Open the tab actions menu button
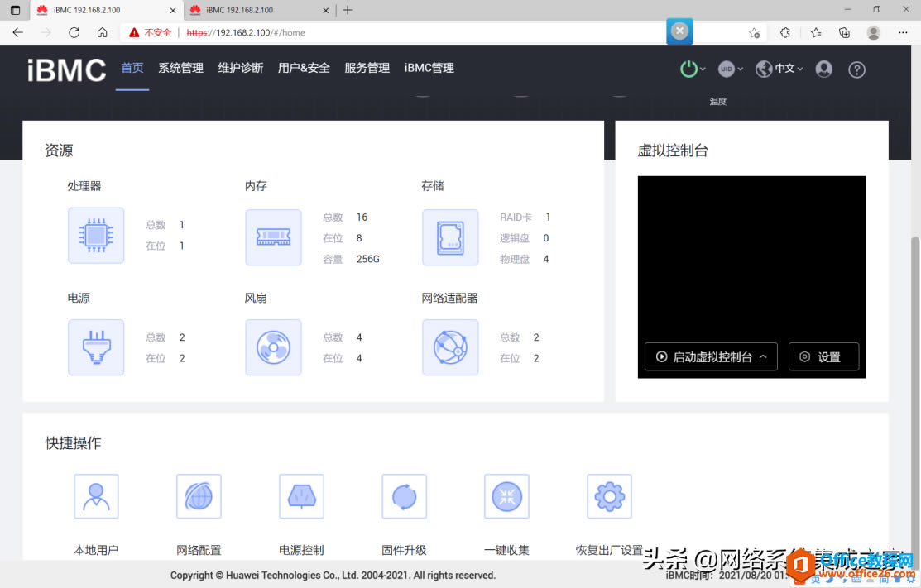 point(15,10)
